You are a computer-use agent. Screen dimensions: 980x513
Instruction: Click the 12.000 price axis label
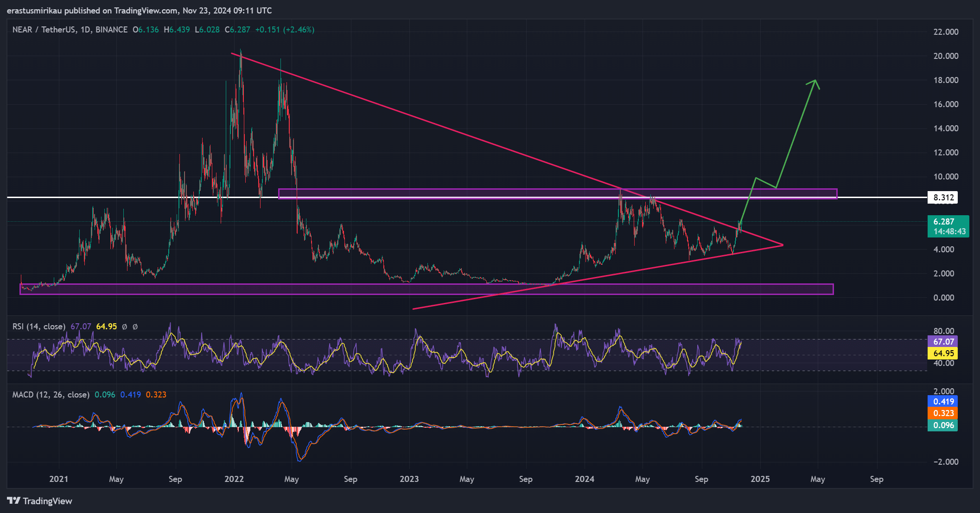point(946,153)
